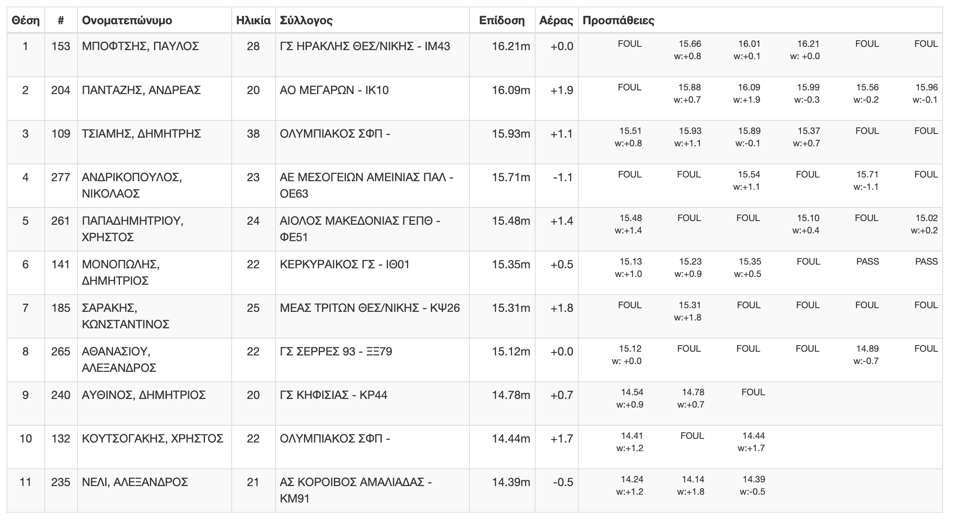
Task: Click the Θέση column header
Action: pyautogui.click(x=25, y=20)
